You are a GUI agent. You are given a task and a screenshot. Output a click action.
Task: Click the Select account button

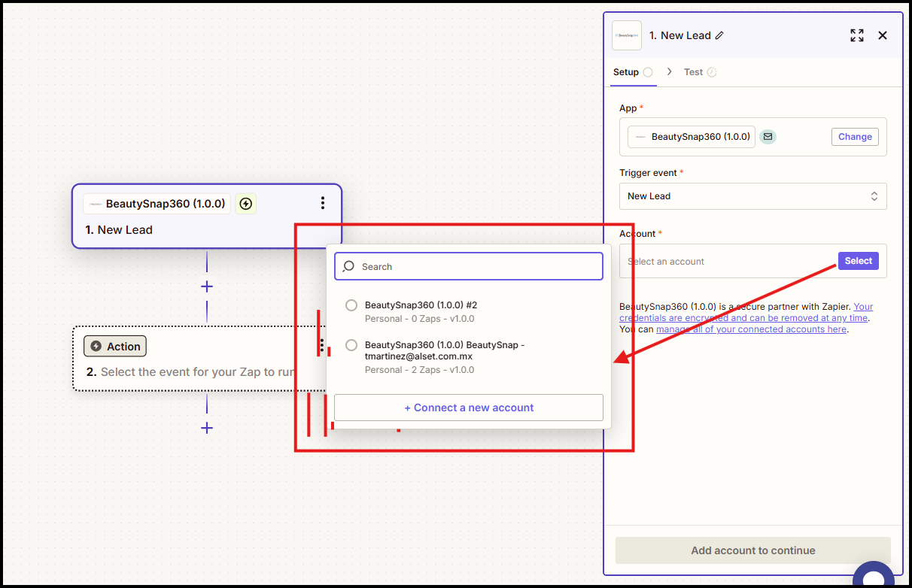[858, 261]
